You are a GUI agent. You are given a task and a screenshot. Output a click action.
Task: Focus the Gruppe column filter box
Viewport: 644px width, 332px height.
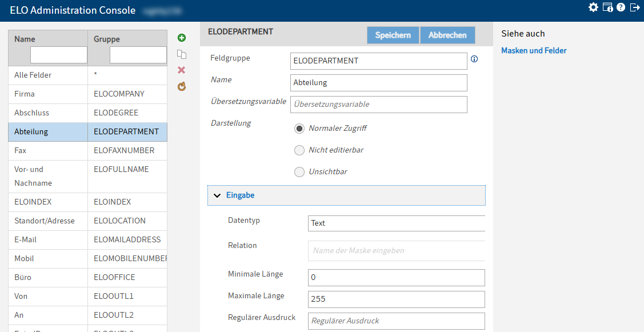coord(138,55)
